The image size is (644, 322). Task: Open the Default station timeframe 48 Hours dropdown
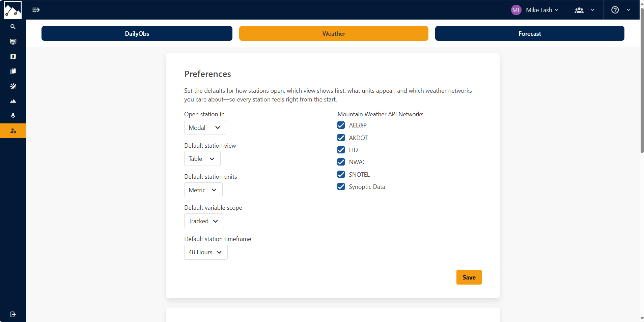(x=206, y=252)
